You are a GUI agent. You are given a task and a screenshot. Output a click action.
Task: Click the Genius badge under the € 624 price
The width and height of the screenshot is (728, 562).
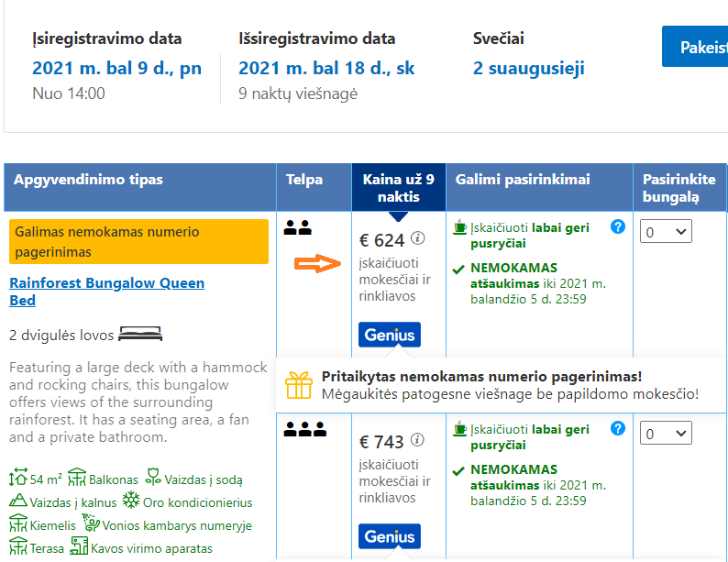pyautogui.click(x=389, y=335)
